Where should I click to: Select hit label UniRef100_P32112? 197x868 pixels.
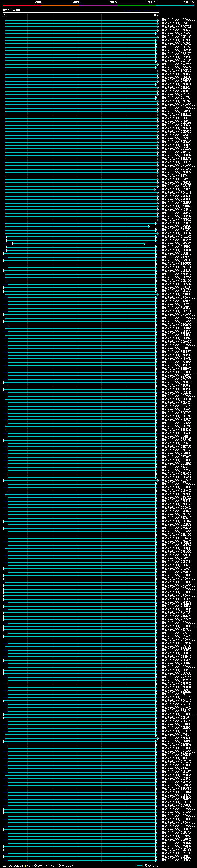(x=176, y=94)
